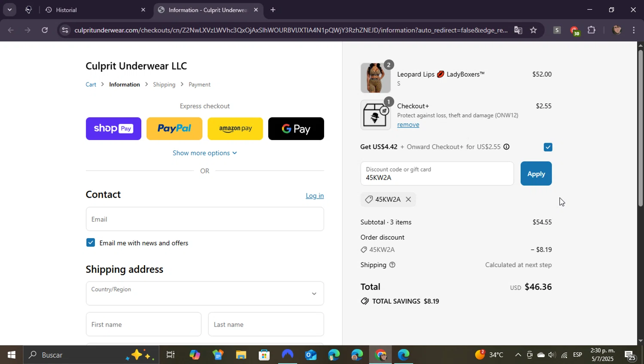
Task: Expand Show more options
Action: pyautogui.click(x=205, y=153)
